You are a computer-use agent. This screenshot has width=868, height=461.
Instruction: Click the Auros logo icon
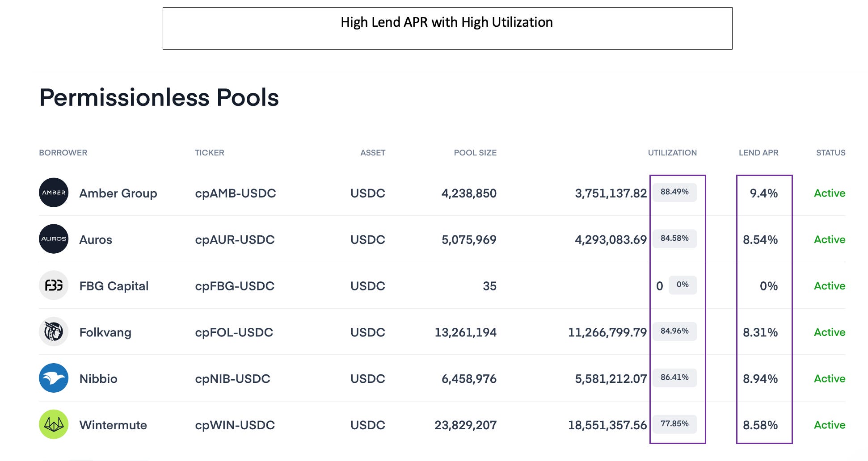pyautogui.click(x=54, y=239)
